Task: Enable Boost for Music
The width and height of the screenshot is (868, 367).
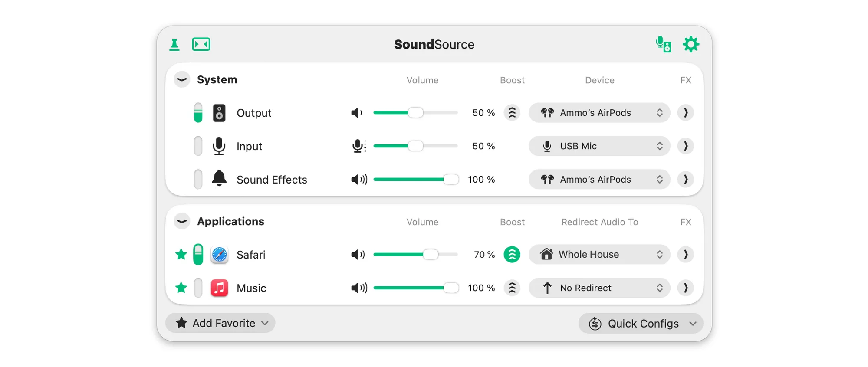Action: [x=512, y=288]
